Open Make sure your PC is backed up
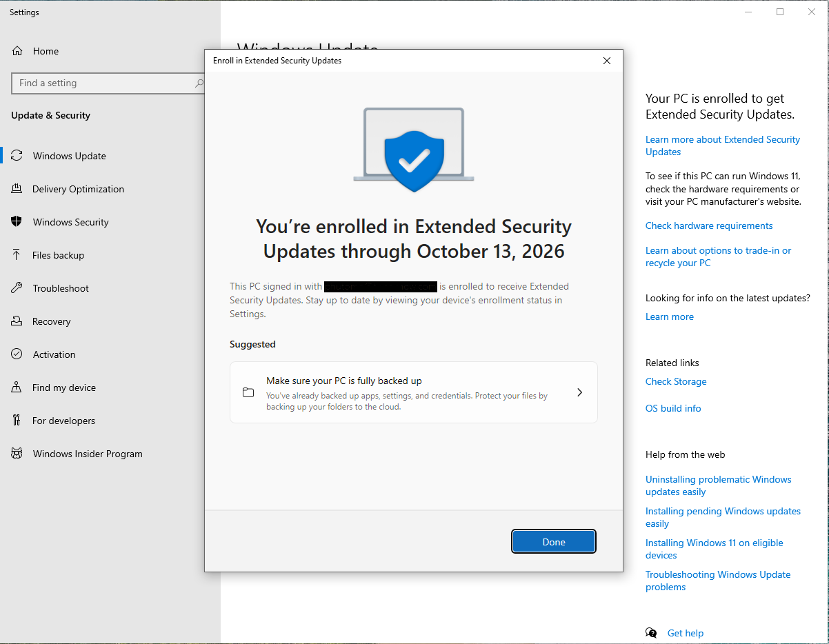The width and height of the screenshot is (829, 644). tap(343, 381)
